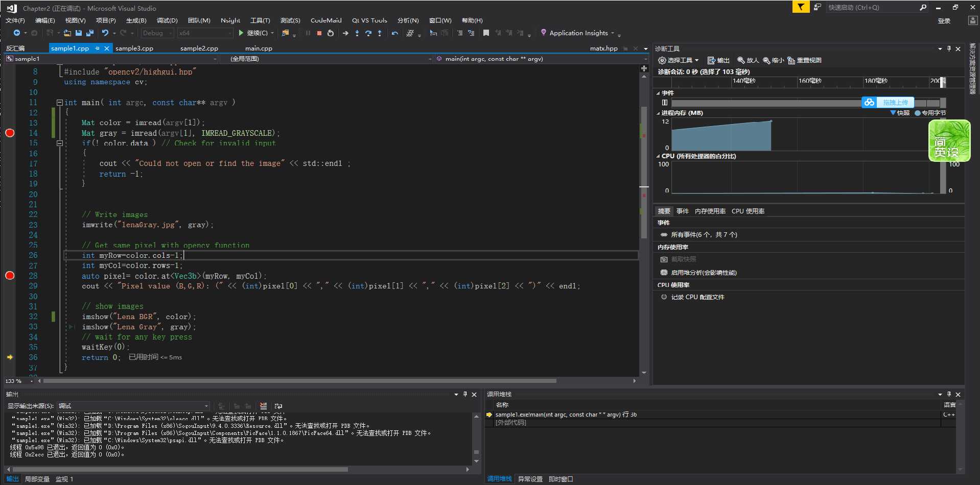
Task: Click the login link
Action: pos(944,21)
